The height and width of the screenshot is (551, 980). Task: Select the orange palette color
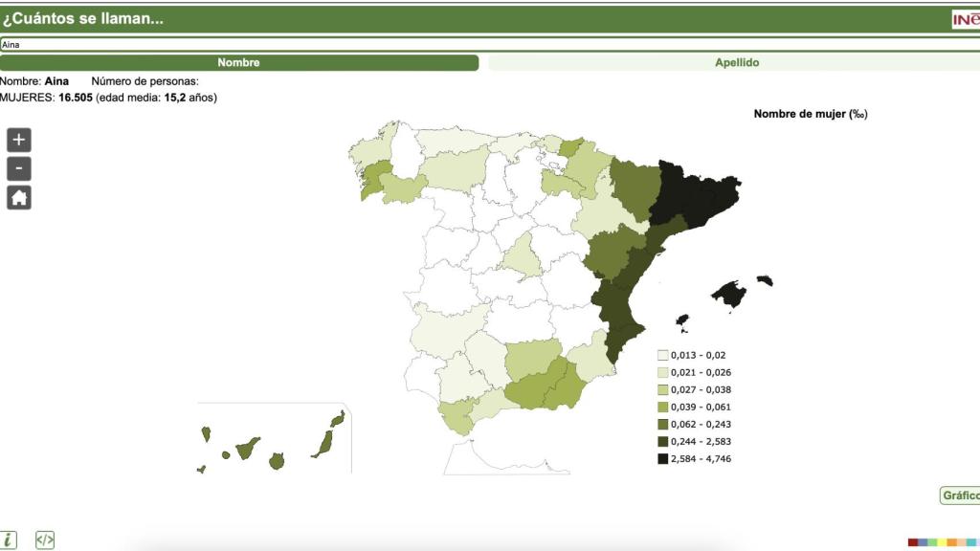[952, 542]
